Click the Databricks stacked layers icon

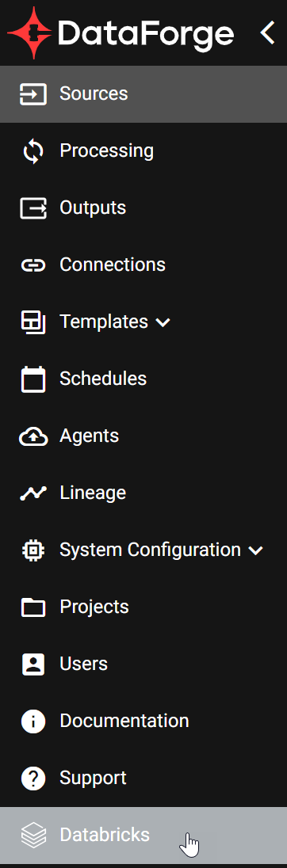point(33,835)
